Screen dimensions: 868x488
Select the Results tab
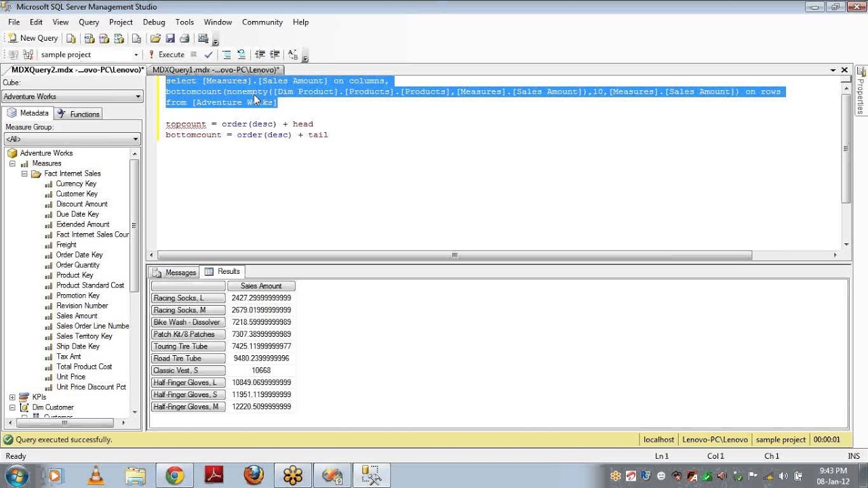click(222, 272)
